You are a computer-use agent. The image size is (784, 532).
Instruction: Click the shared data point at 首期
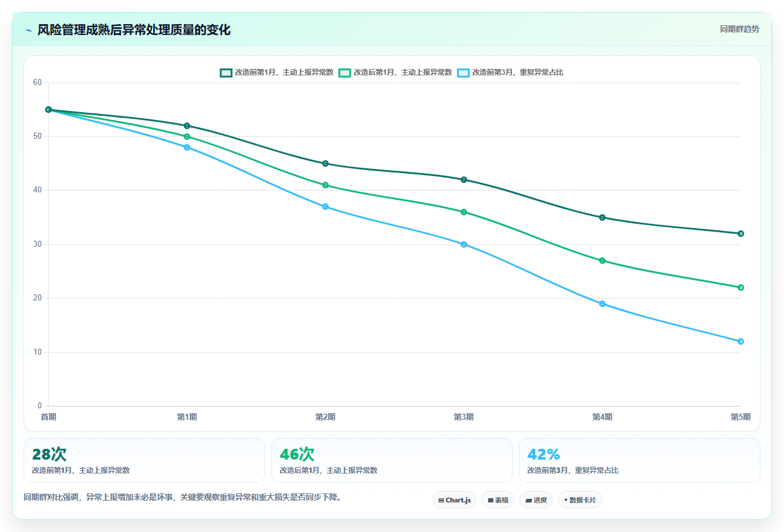48,110
